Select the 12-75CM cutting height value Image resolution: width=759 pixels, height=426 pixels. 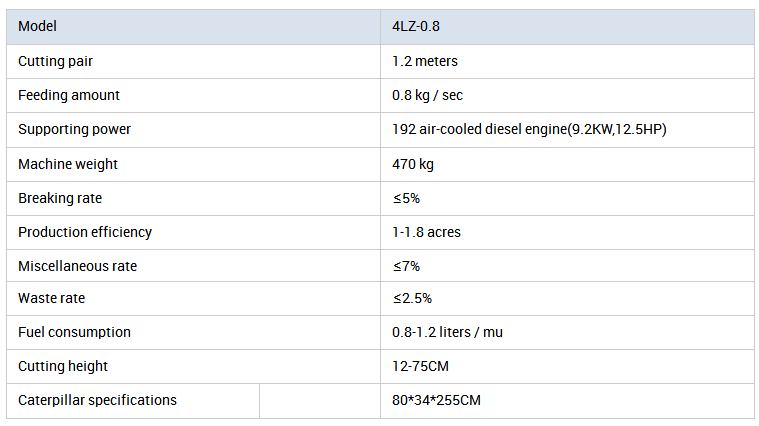[x=420, y=366]
